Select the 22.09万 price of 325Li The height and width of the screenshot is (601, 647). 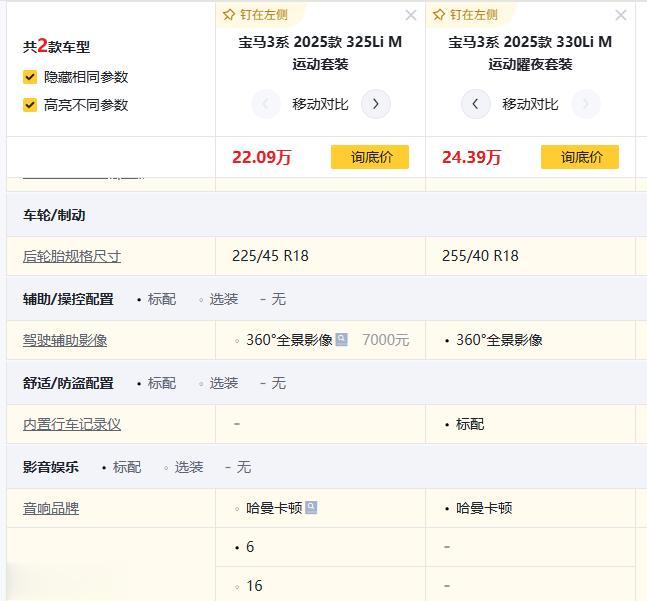[x=262, y=157]
